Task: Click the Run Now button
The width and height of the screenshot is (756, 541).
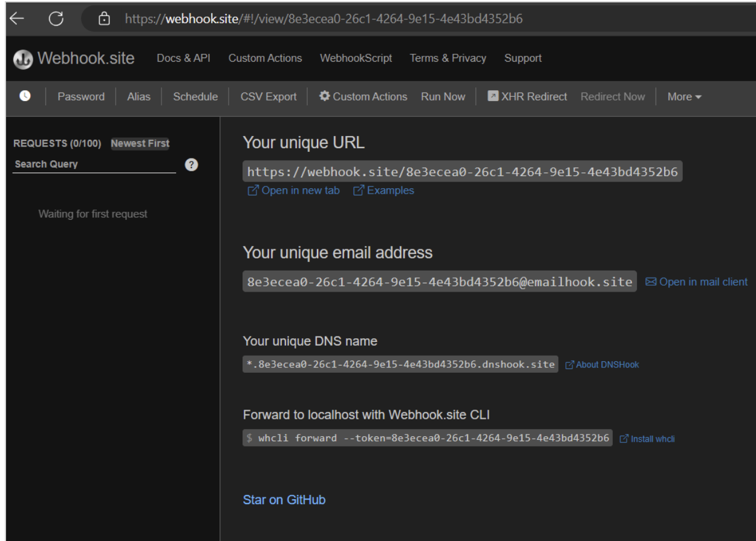Action: tap(443, 97)
